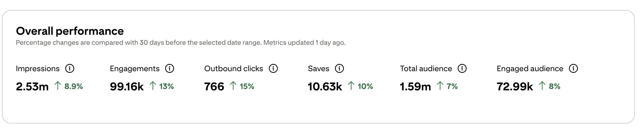Click the Total audience info icon

click(462, 68)
